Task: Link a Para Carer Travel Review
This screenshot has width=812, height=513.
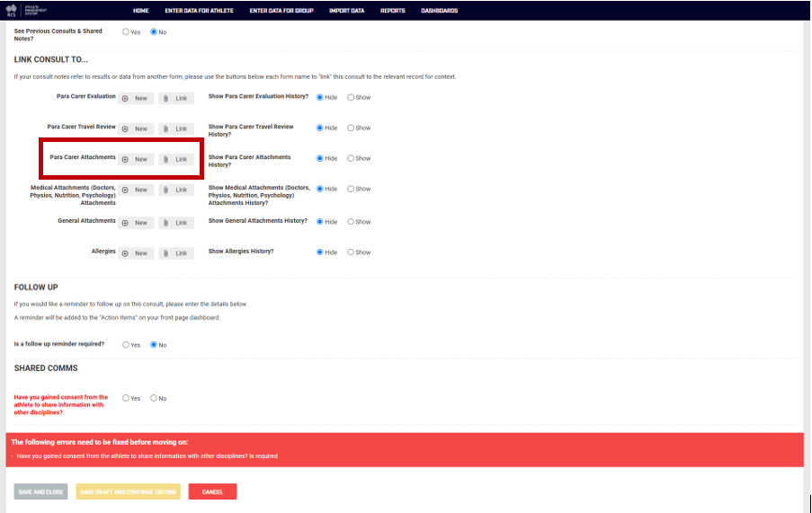Action: [x=176, y=128]
